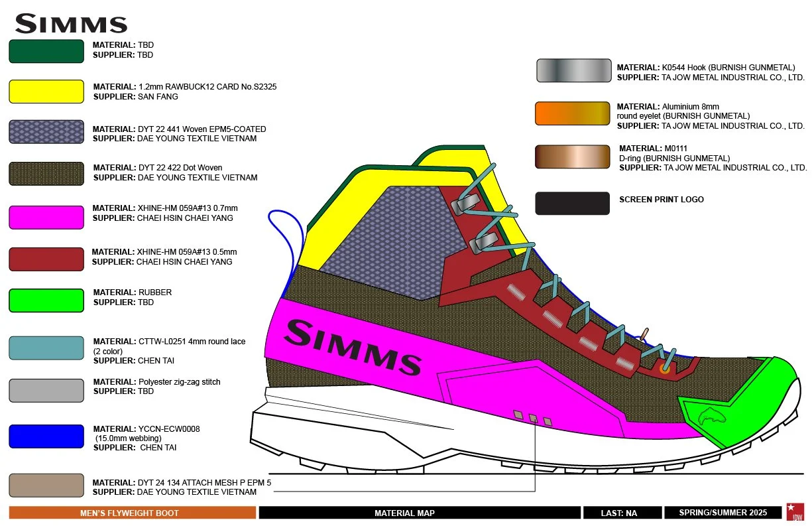Click the MATERIAL MAP black bar
Viewport: 812px width, 526px height.
coord(420,513)
